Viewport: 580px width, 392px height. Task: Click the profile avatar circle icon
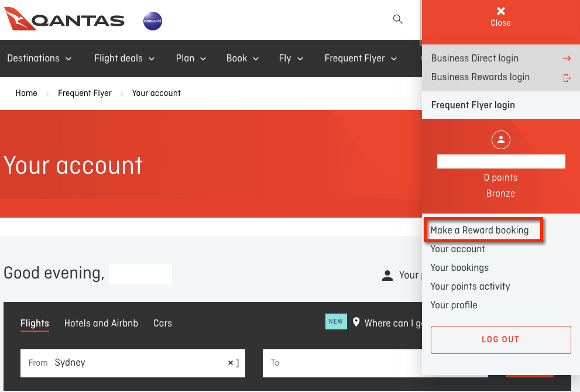pos(501,140)
